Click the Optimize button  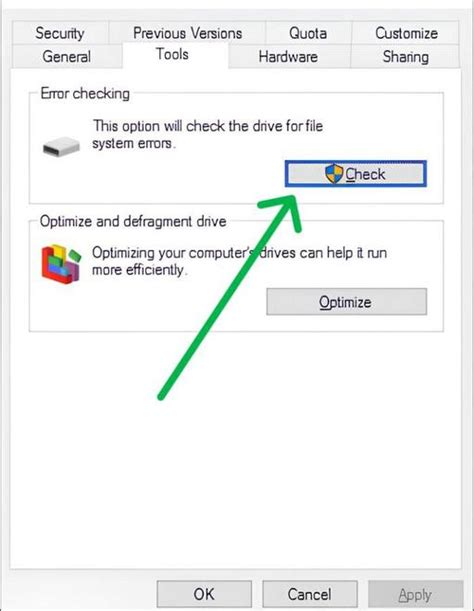pyautogui.click(x=347, y=302)
